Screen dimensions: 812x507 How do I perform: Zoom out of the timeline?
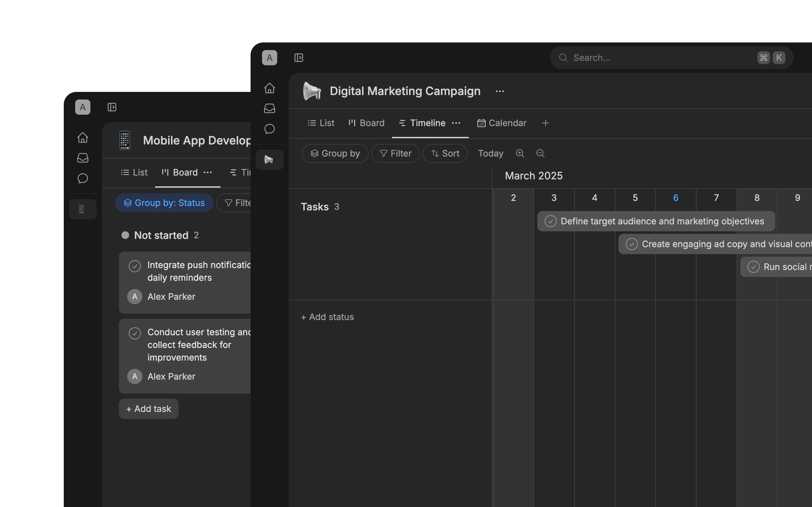[540, 153]
